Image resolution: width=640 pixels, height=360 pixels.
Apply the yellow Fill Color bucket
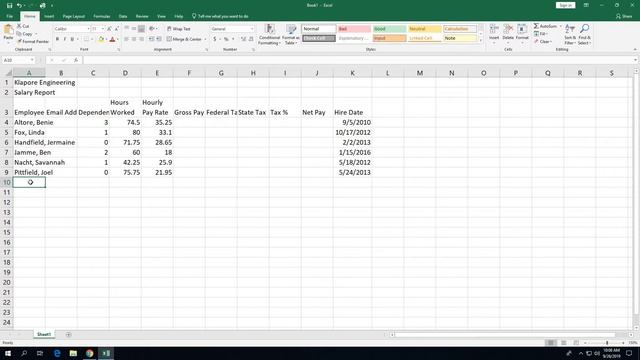[101, 39]
